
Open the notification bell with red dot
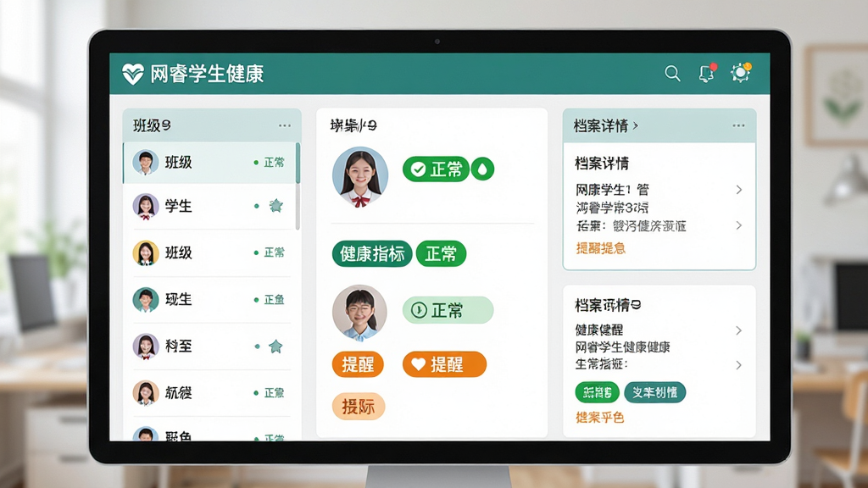point(707,73)
